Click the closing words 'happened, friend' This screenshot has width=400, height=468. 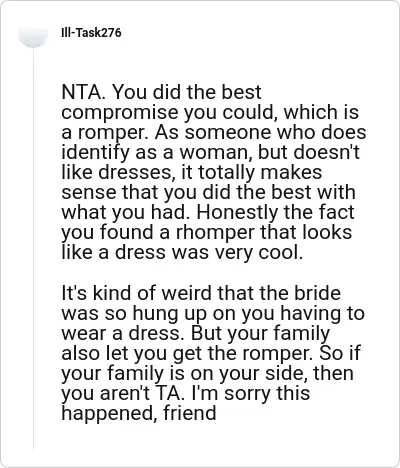pos(139,413)
